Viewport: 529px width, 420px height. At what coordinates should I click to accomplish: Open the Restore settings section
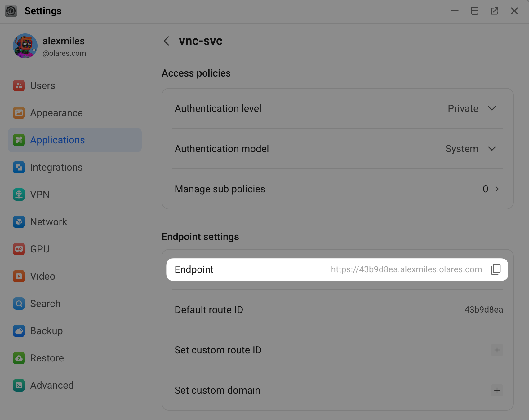click(47, 358)
